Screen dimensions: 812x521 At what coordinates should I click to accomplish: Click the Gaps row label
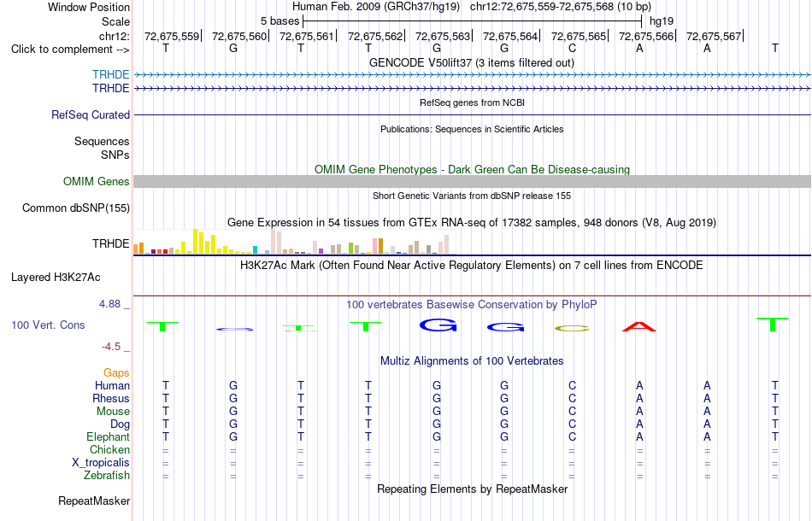pyautogui.click(x=116, y=373)
